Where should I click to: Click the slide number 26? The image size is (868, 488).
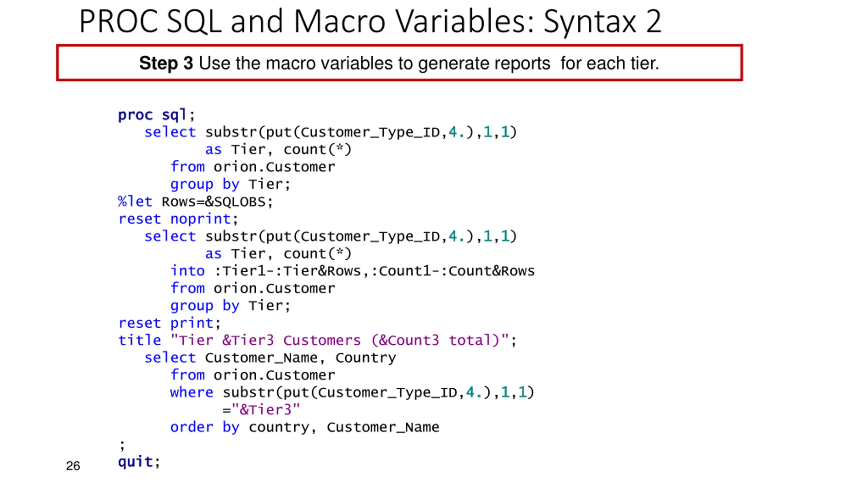tap(73, 466)
